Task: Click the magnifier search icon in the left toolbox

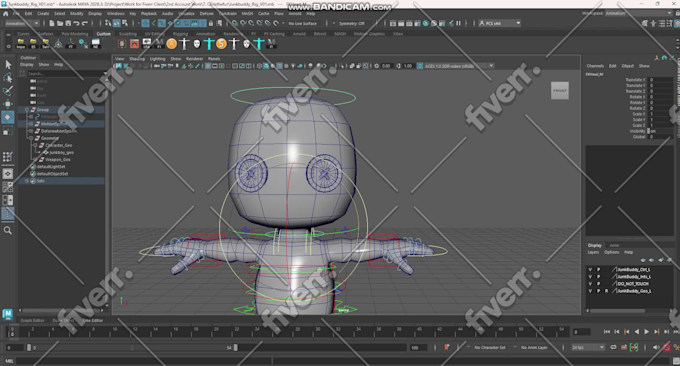Action: [x=8, y=230]
